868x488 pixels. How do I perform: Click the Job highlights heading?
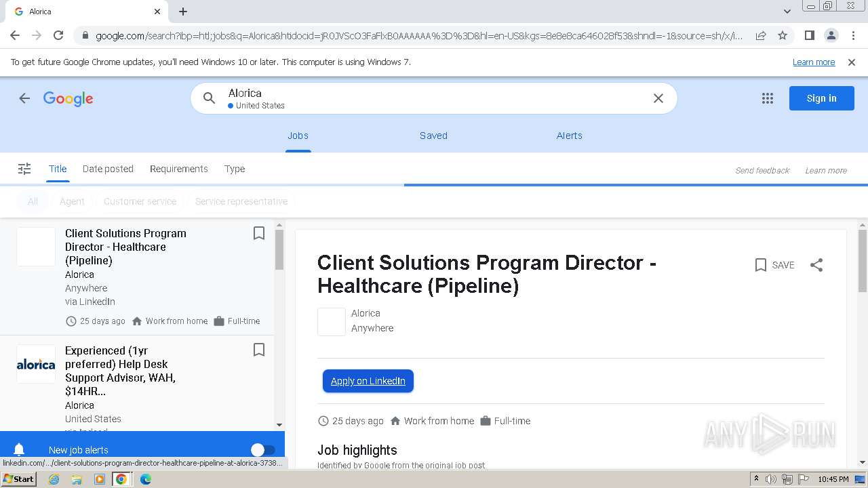pyautogui.click(x=357, y=450)
